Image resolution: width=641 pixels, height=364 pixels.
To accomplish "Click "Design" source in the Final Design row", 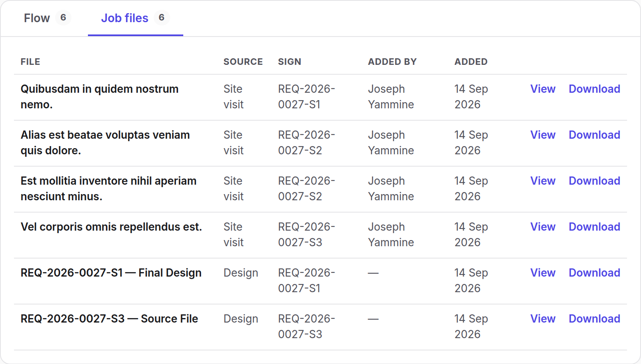I will (241, 273).
